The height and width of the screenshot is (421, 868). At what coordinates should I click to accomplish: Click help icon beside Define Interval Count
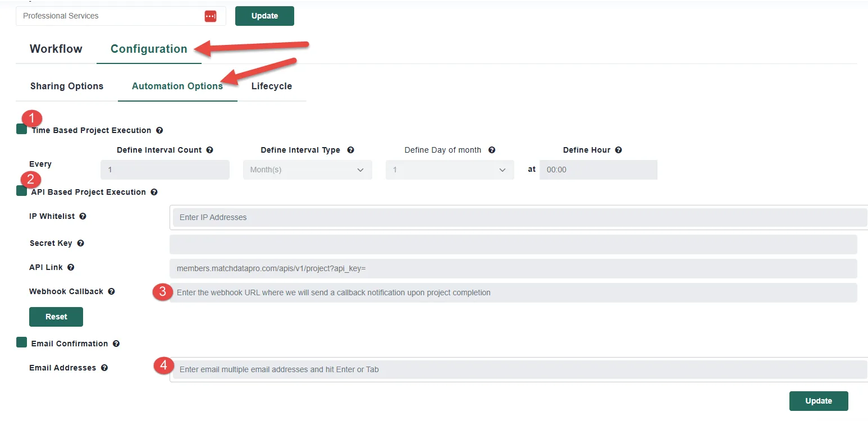click(x=209, y=150)
